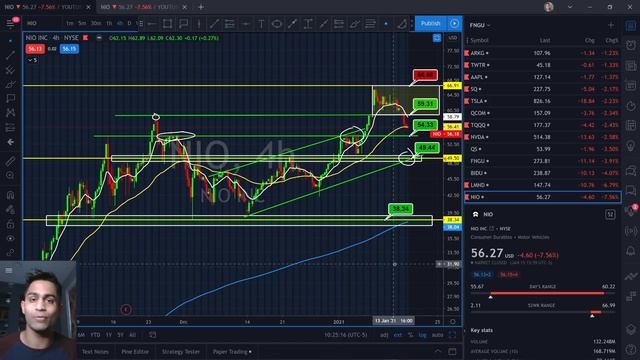Image resolution: width=640 pixels, height=360 pixels.
Task: Select the Text tool (T icon)
Action: tap(261, 24)
